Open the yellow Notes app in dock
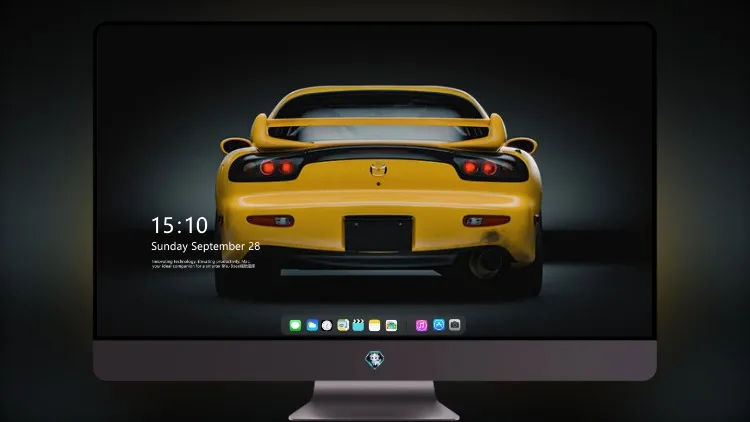 pyautogui.click(x=375, y=325)
